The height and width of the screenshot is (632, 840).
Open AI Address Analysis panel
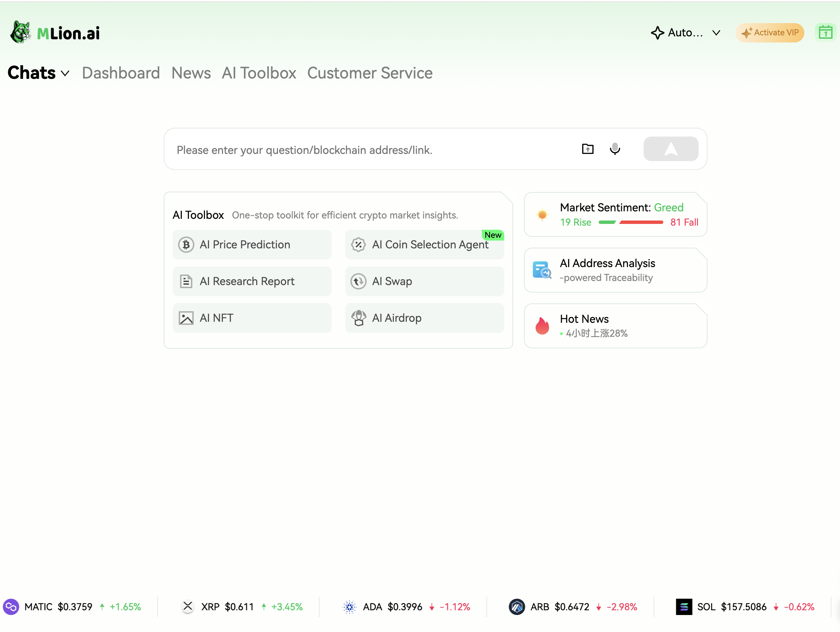coord(615,270)
